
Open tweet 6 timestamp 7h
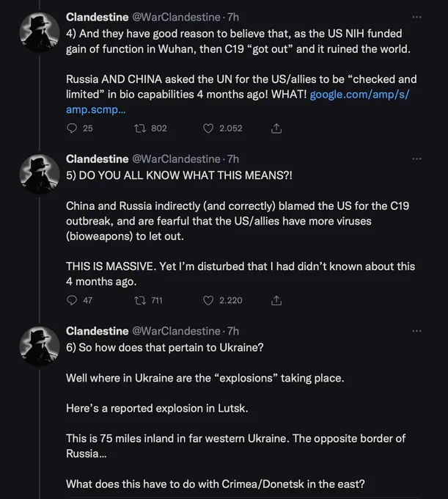pyautogui.click(x=233, y=331)
